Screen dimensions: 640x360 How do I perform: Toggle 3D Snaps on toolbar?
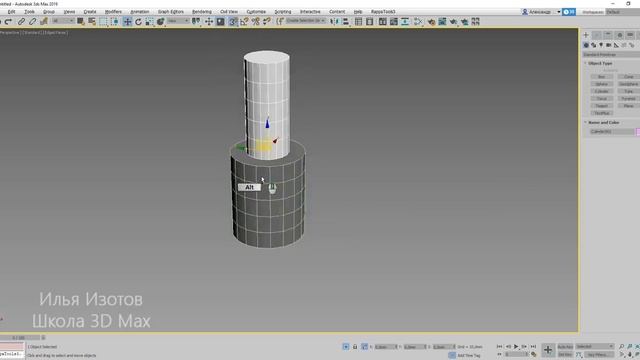point(233,21)
